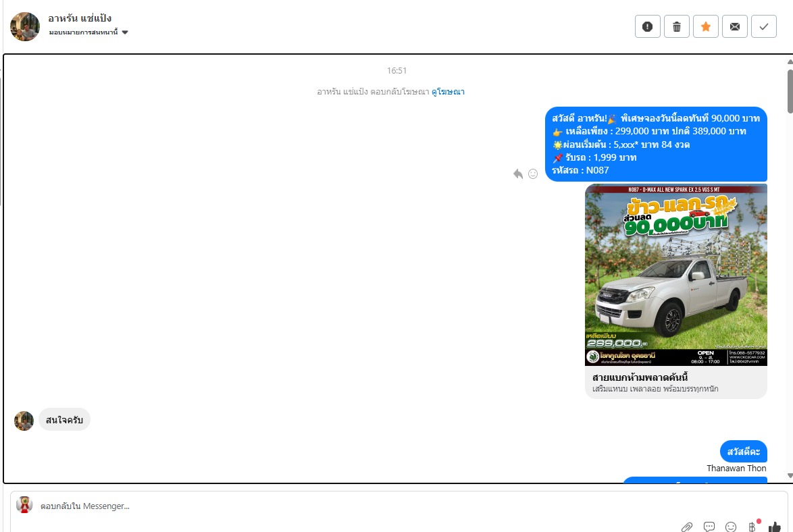793x532 pixels.
Task: Click sender name Thanawan Thon
Action: point(736,469)
